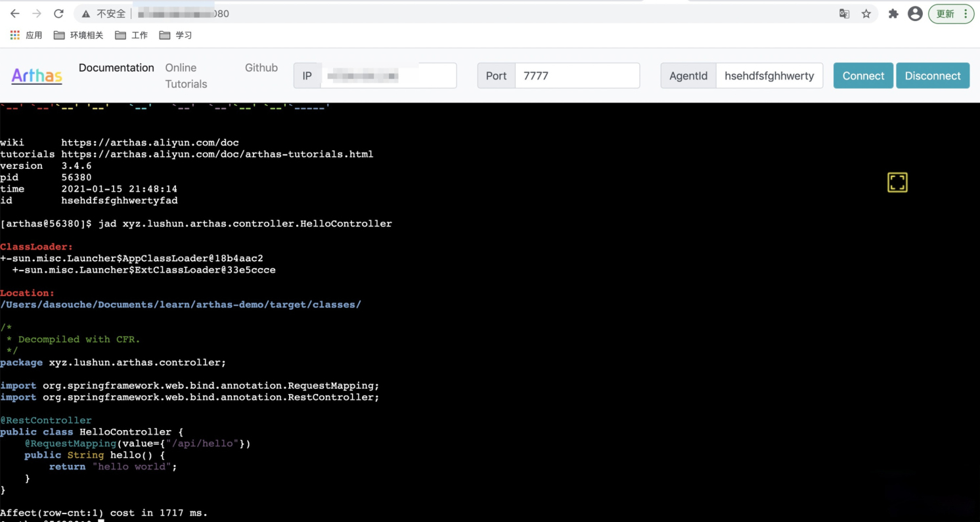Click the version value 3.4.6
This screenshot has height=522, width=980.
76,165
